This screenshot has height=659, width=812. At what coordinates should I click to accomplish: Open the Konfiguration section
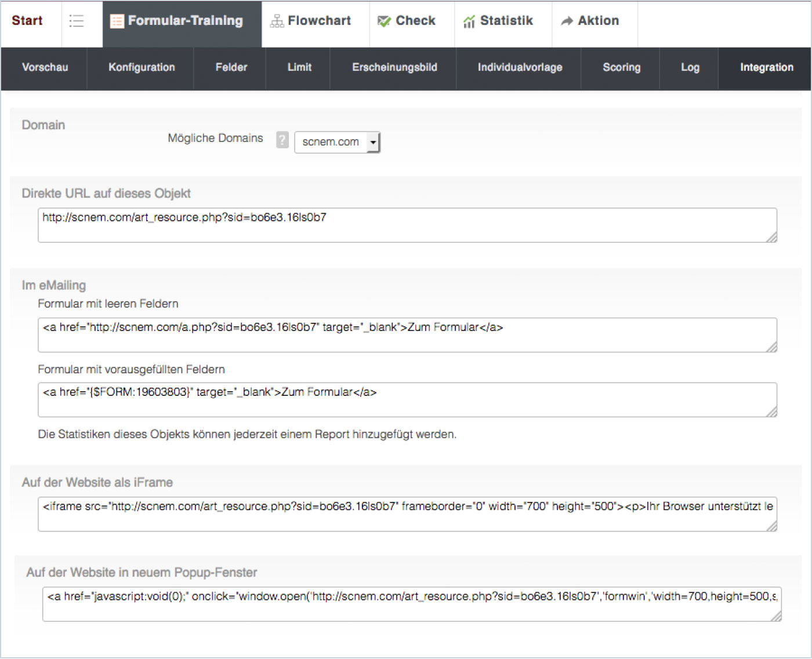point(142,67)
